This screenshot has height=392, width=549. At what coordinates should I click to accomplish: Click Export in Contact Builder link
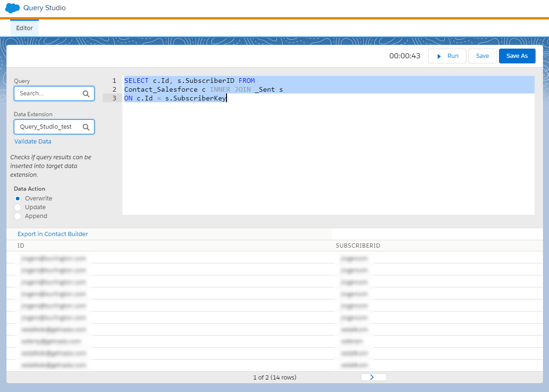pos(53,234)
